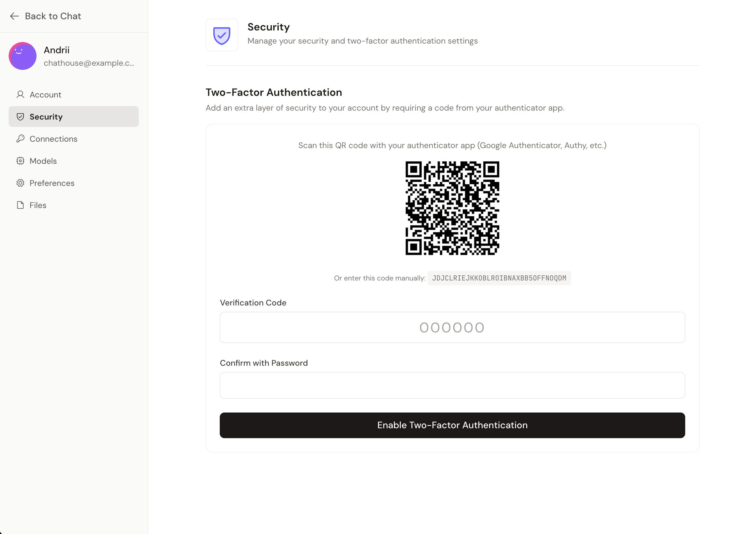756x534 pixels.
Task: Click the Account person icon
Action: coord(21,95)
